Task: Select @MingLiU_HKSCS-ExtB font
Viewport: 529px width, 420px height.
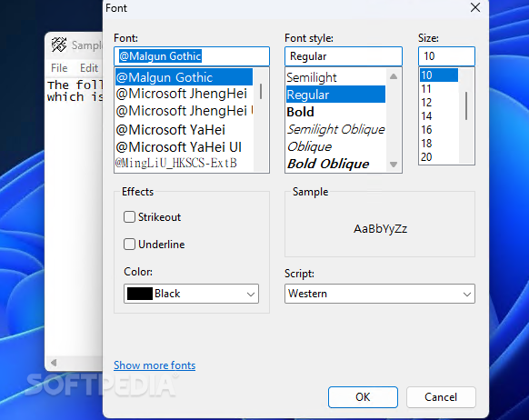Action: click(184, 164)
